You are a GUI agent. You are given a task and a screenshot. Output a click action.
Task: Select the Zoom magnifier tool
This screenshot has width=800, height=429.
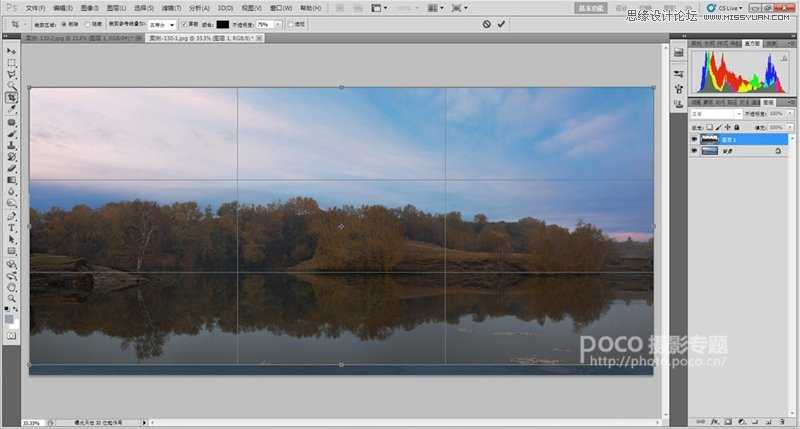click(12, 298)
